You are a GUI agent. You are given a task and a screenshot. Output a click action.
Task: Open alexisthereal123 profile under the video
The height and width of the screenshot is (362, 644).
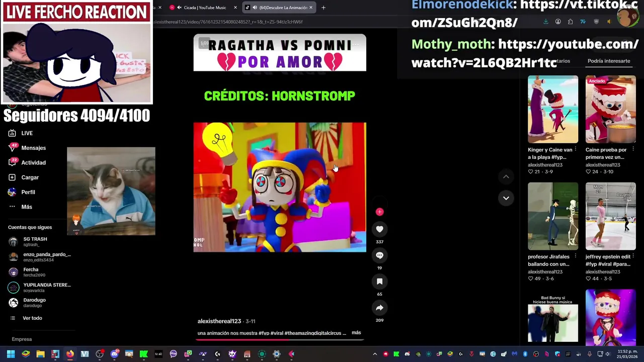pyautogui.click(x=219, y=321)
